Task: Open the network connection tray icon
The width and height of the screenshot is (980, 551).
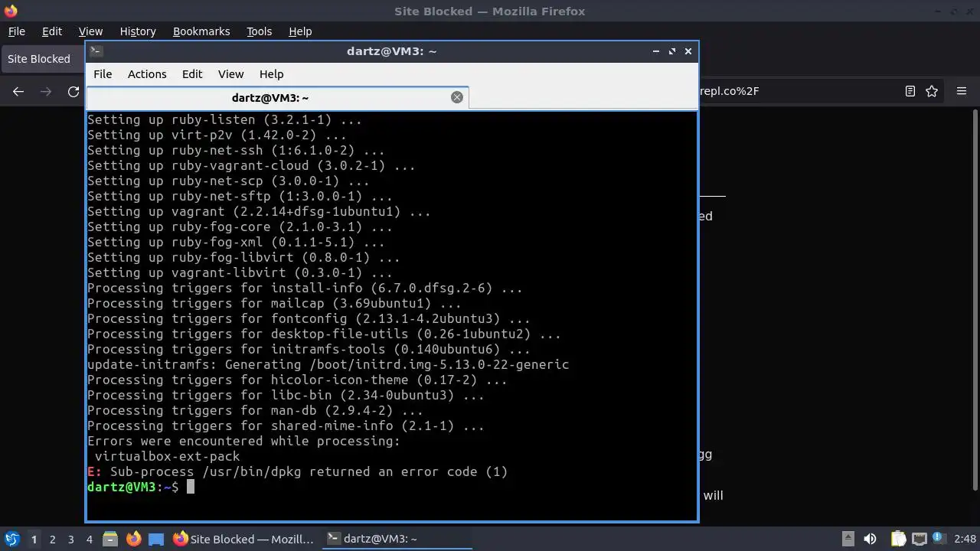Action: coord(919,539)
